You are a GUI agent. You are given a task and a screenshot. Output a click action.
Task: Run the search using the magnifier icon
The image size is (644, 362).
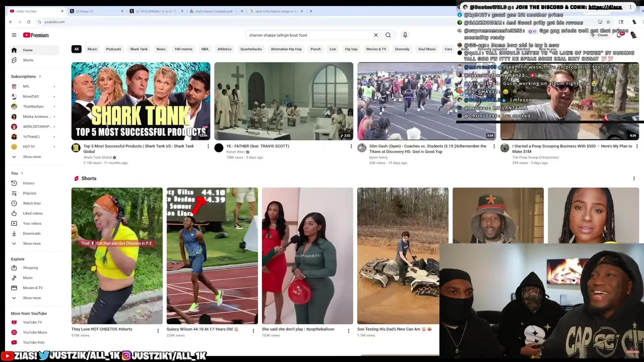388,35
